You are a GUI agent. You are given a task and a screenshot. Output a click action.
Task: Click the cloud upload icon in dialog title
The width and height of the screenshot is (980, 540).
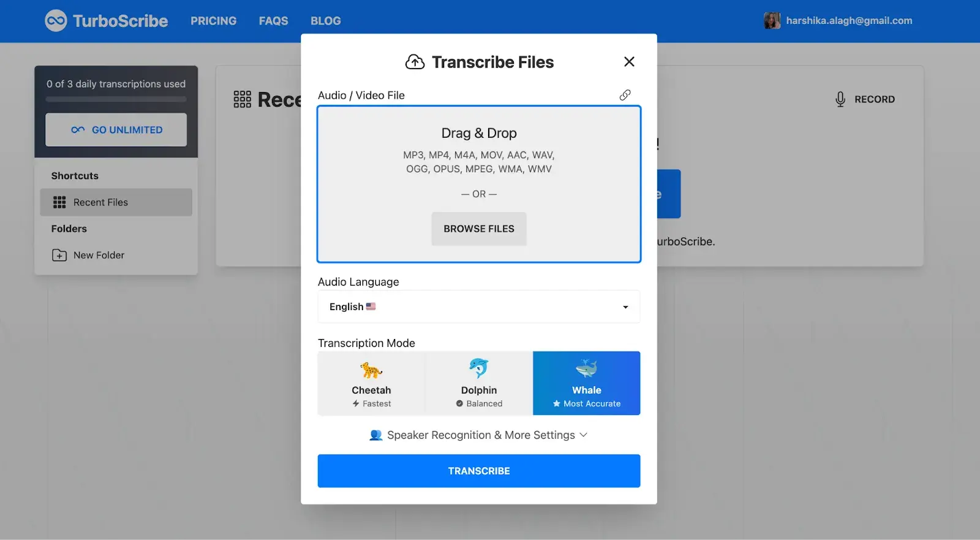pyautogui.click(x=415, y=62)
